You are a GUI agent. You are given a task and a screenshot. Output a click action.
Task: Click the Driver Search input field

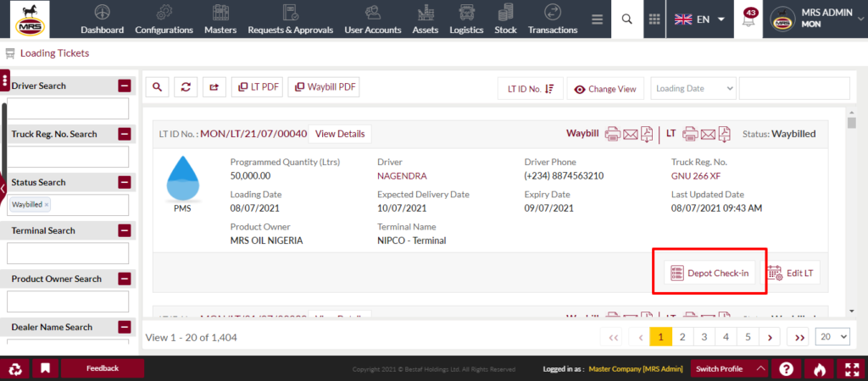[x=68, y=108]
